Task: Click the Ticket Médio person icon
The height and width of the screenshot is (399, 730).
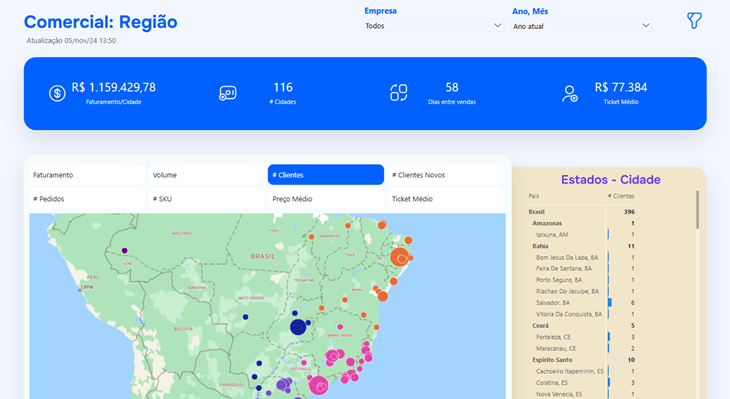Action: [569, 94]
